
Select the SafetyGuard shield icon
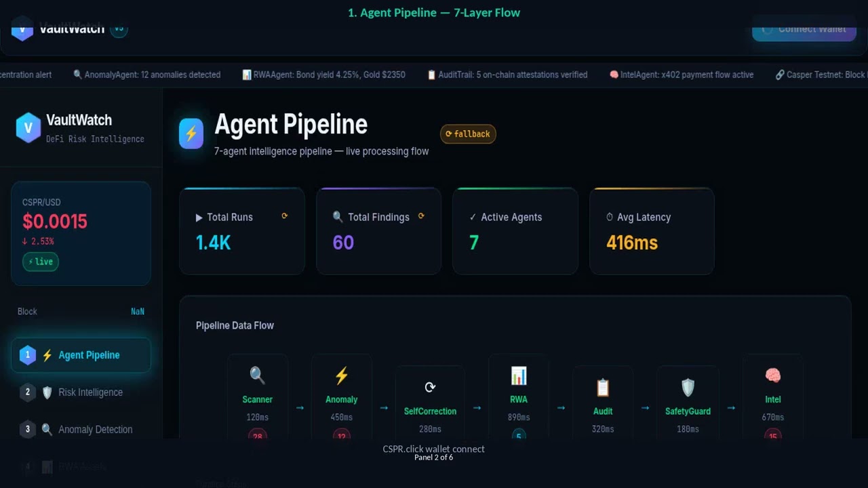point(688,387)
